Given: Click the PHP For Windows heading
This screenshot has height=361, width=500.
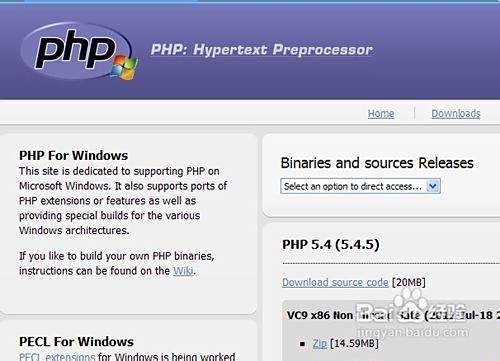Looking at the screenshot, I should click(x=73, y=155).
